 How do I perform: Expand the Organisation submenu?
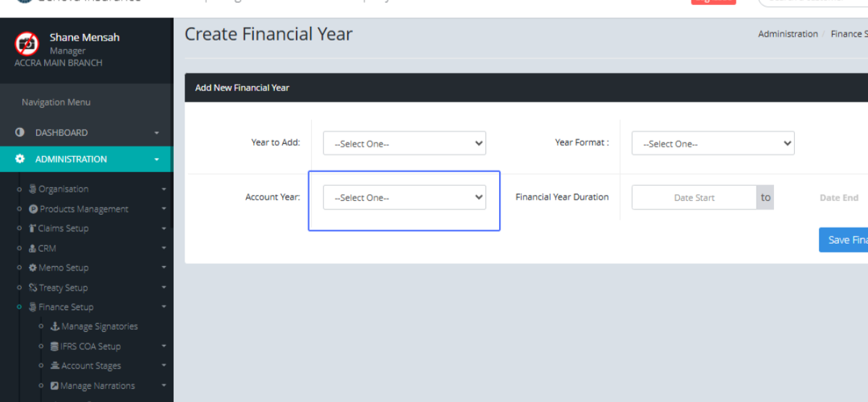coord(64,189)
